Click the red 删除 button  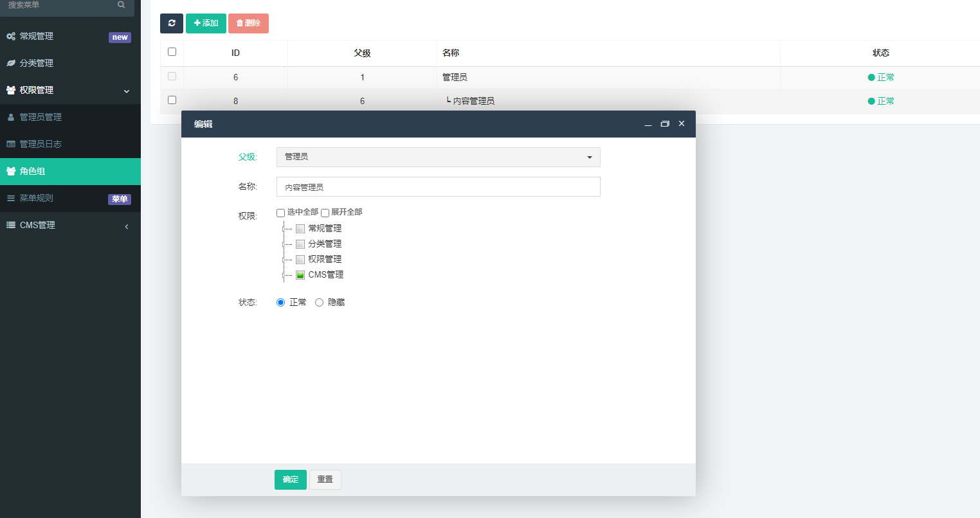coord(248,23)
